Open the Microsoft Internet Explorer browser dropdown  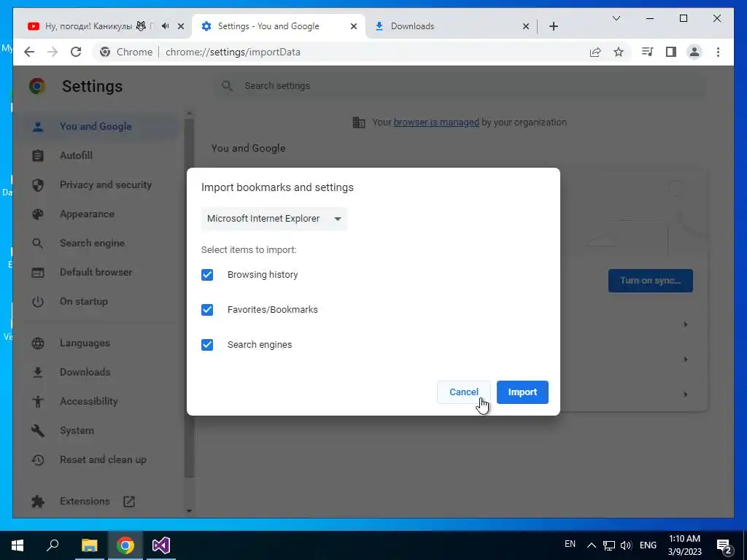(274, 219)
